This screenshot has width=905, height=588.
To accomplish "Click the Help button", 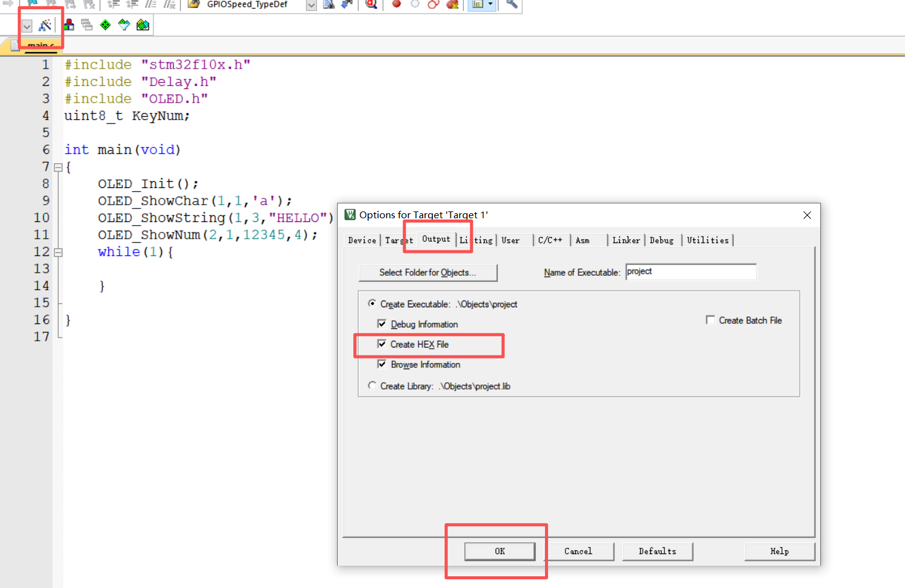I will click(779, 552).
